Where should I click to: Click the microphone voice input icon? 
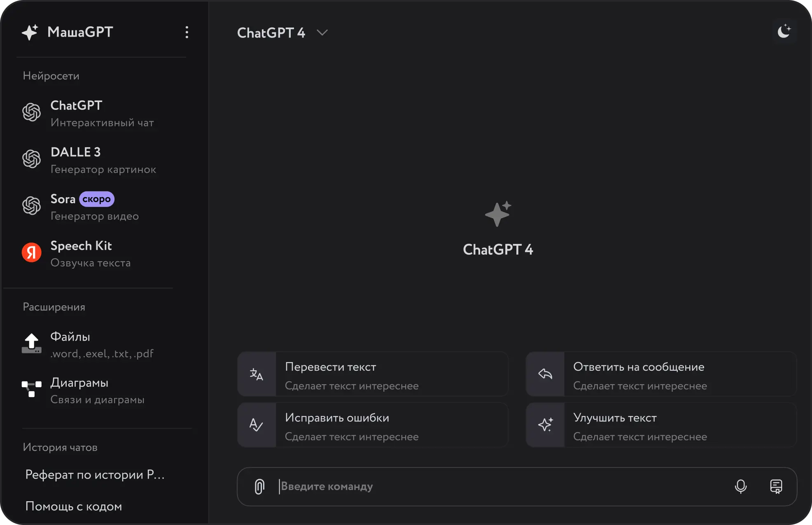click(741, 487)
